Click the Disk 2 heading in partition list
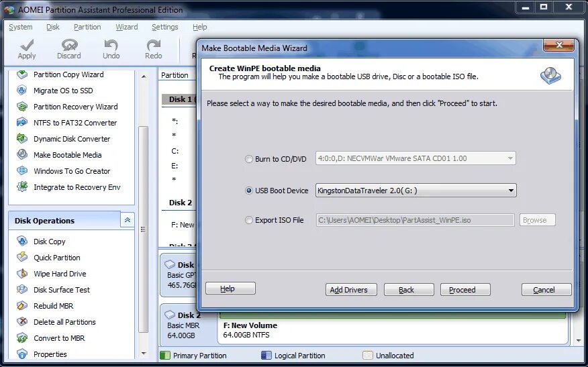588x367 pixels. point(181,203)
